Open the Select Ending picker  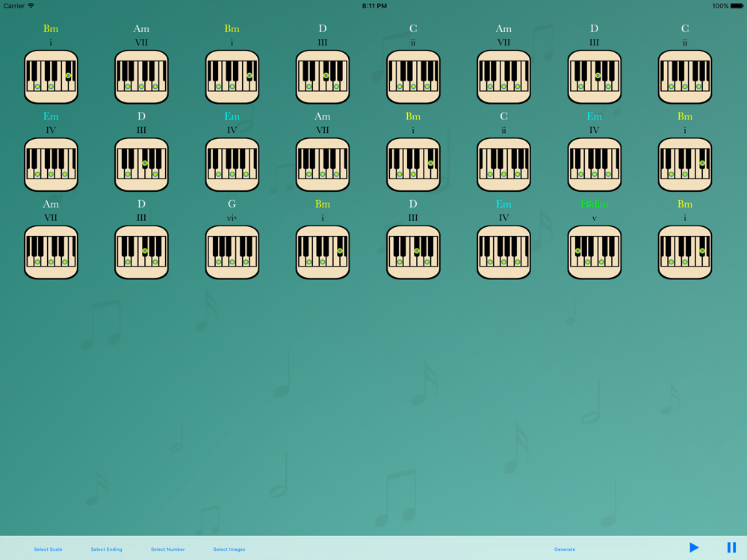tap(106, 549)
